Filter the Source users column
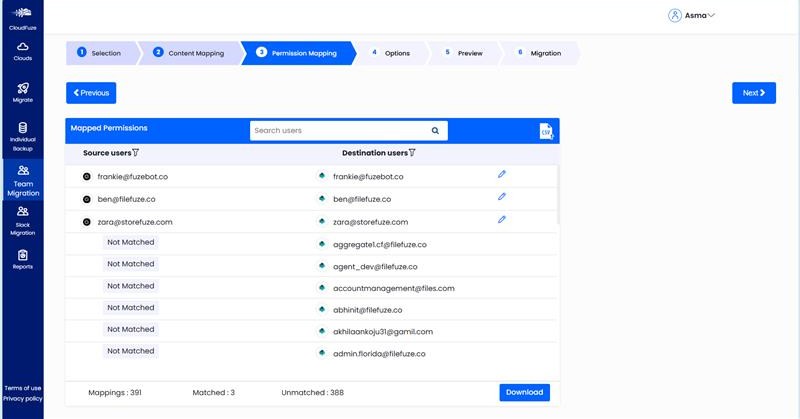The image size is (800, 419). click(x=135, y=153)
